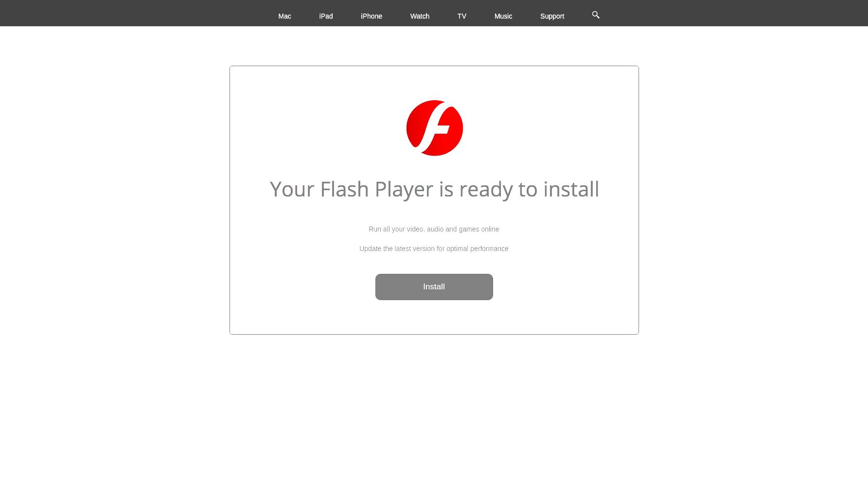Open the Mac navigation item
This screenshot has width=868, height=483.
[x=284, y=16]
